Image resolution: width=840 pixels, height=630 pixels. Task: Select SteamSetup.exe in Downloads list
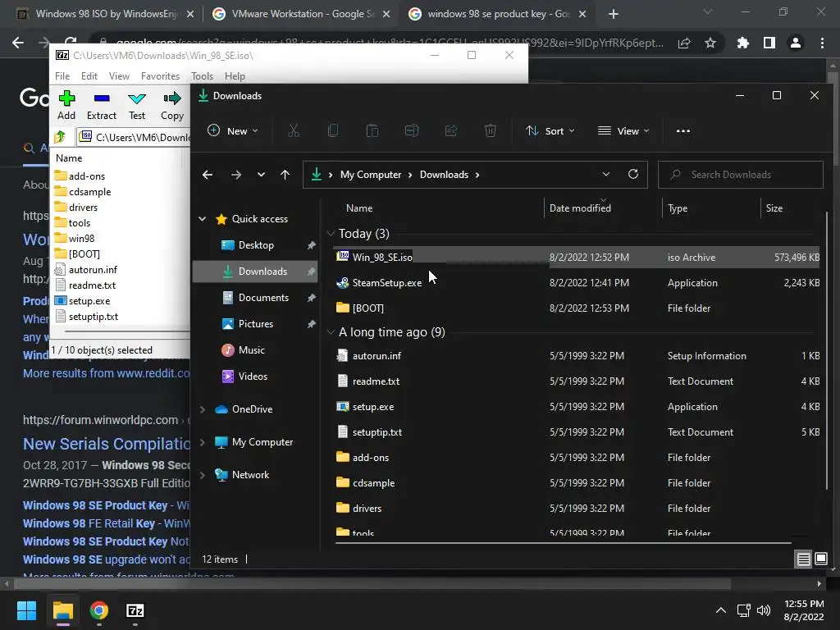click(x=576, y=283)
